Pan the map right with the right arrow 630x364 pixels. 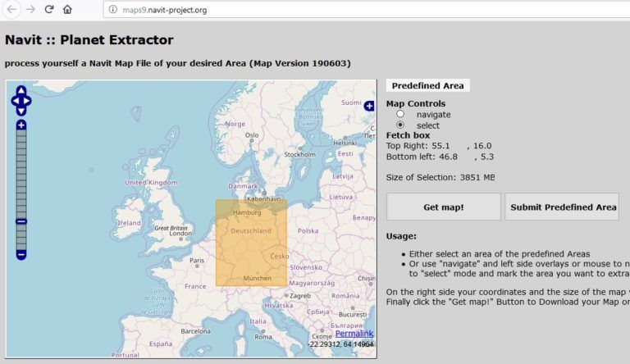pyautogui.click(x=27, y=101)
